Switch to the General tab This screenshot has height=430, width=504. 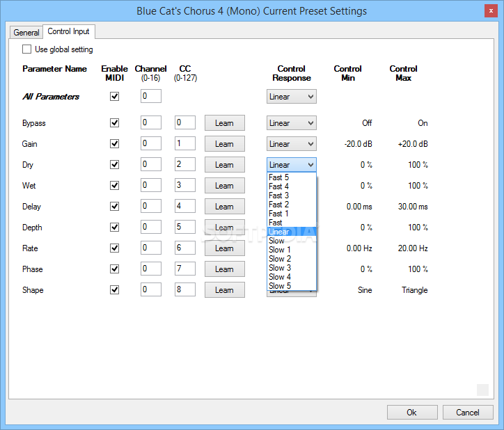coord(26,33)
